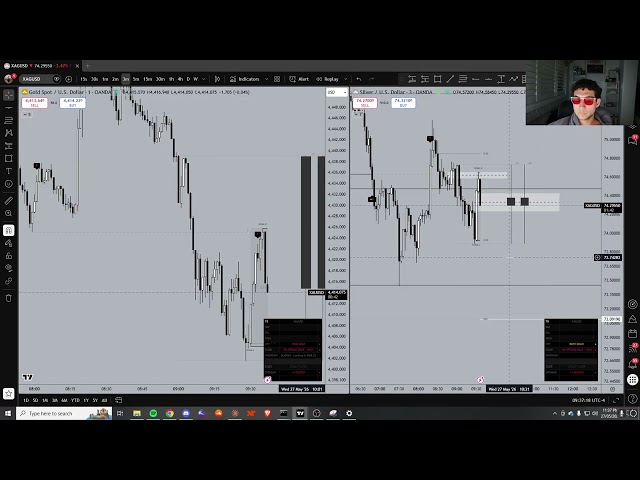Screen dimensions: 640x480
Task: Select the ruler measure tool
Action: click(x=9, y=200)
